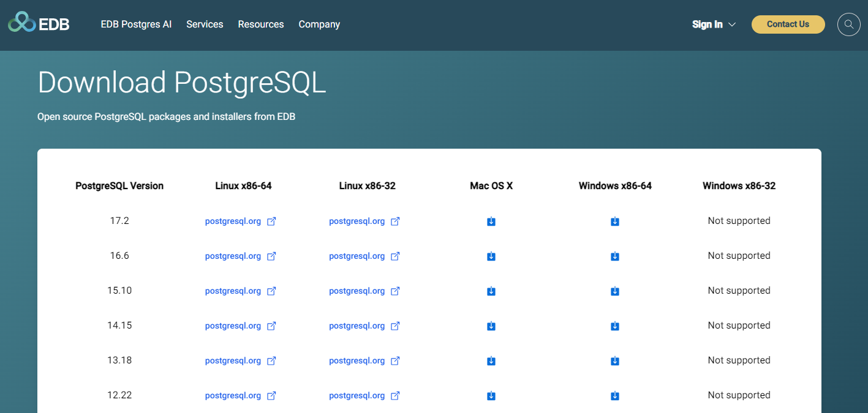Download Windows x86-64 installer for 16.6

tap(615, 256)
